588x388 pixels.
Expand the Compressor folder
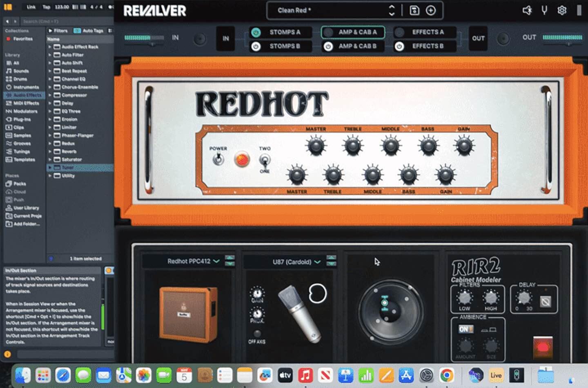click(x=50, y=95)
